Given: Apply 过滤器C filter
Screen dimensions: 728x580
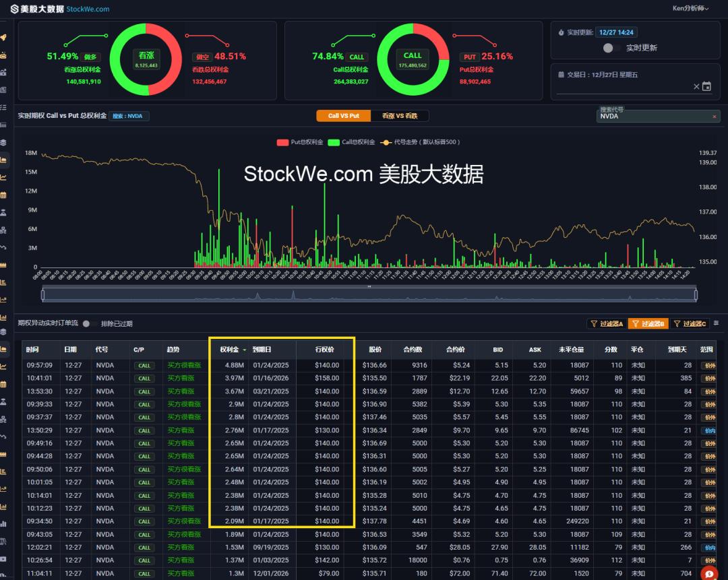Looking at the screenshot, I should point(690,323).
